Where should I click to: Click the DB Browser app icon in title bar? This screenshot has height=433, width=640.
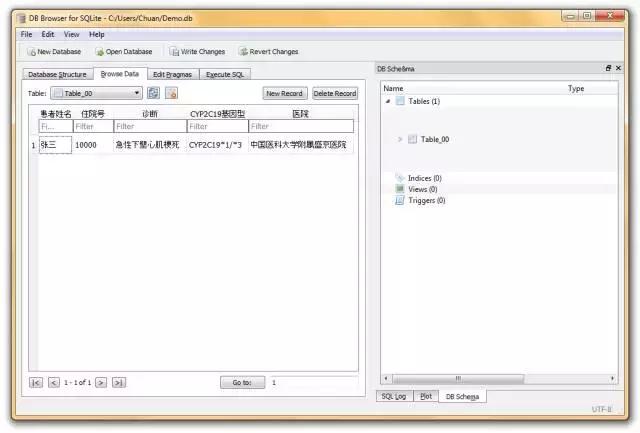pos(20,18)
